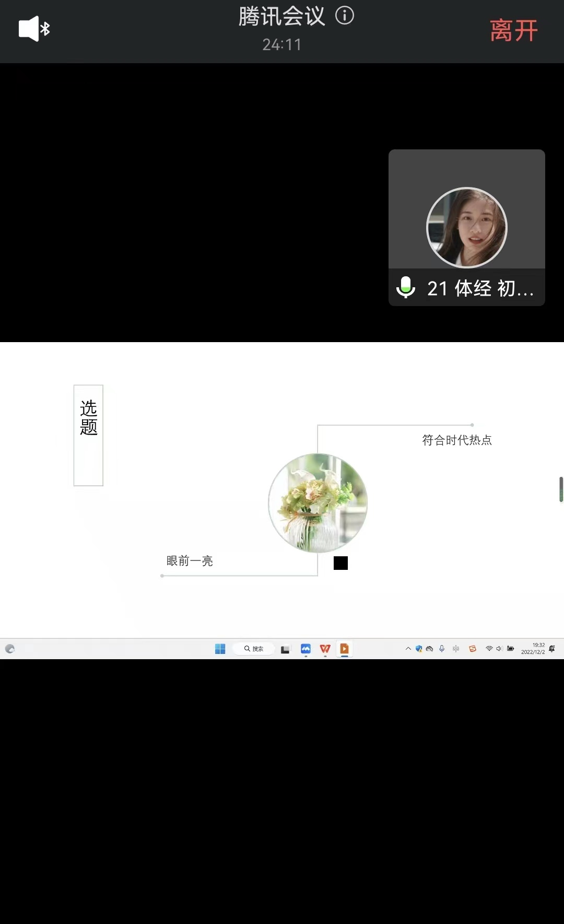The image size is (564, 924).
Task: Click the 搜索 taskbar search box
Action: point(254,649)
